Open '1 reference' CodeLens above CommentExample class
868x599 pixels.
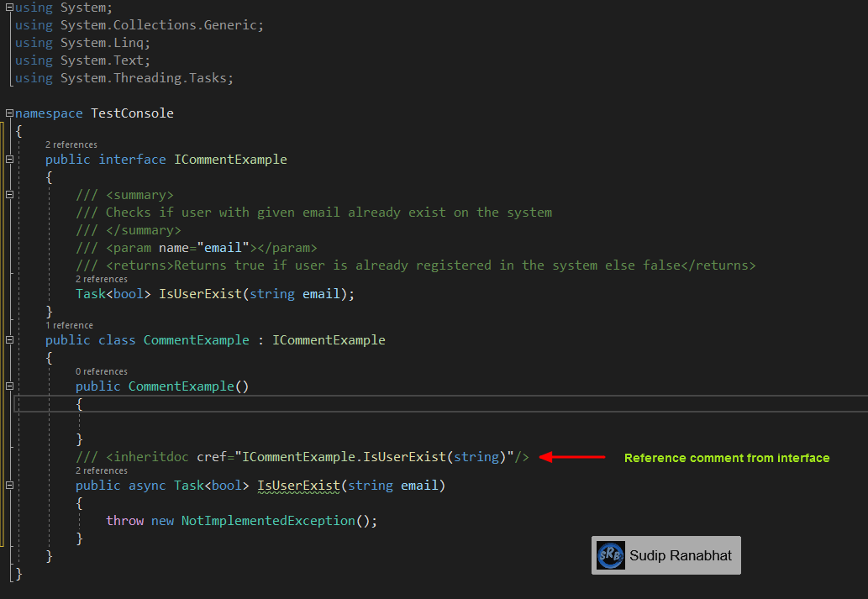(x=69, y=324)
